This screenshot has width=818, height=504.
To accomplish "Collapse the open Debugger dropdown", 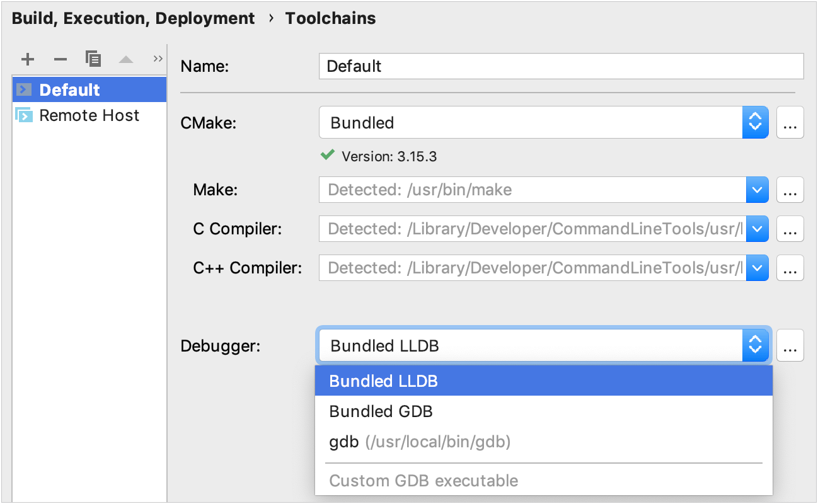I will 755,345.
